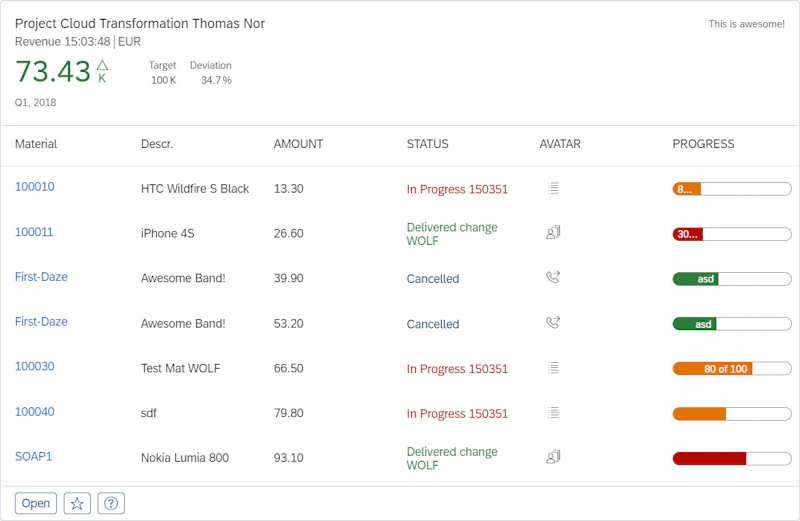The image size is (800, 521).
Task: Click the Deviation 34.7 % indicator
Action: pyautogui.click(x=211, y=72)
